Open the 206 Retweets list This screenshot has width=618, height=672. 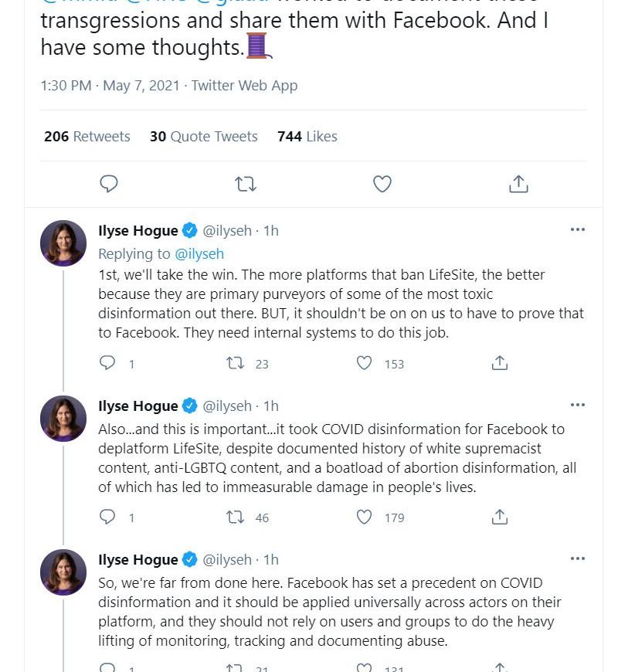point(87,137)
